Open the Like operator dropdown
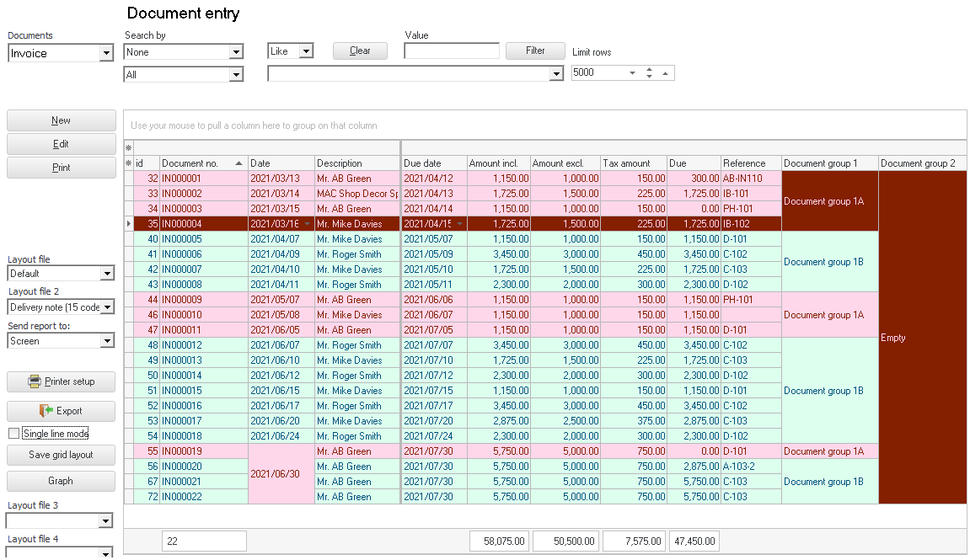 306,51
